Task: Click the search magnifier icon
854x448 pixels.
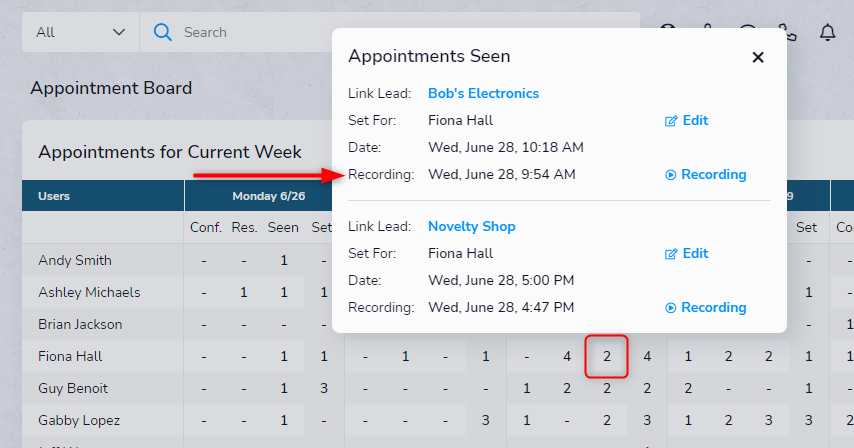Action: [x=162, y=32]
